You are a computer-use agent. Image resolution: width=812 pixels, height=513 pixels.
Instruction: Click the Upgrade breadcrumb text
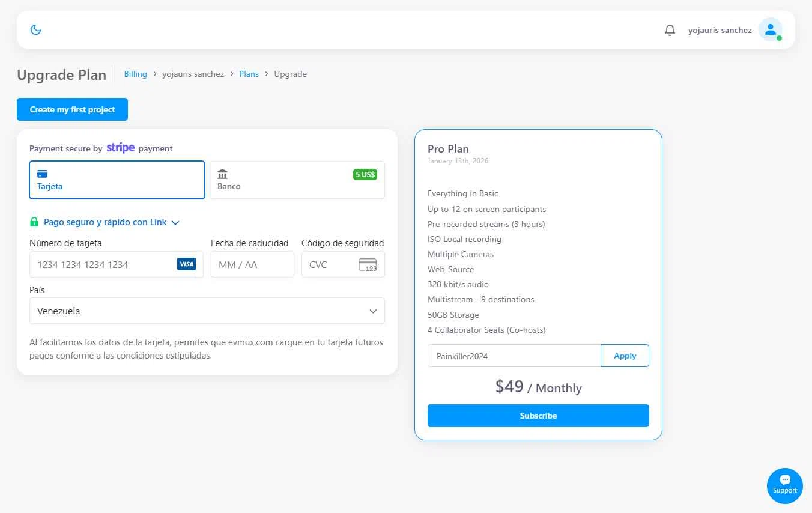coord(291,74)
